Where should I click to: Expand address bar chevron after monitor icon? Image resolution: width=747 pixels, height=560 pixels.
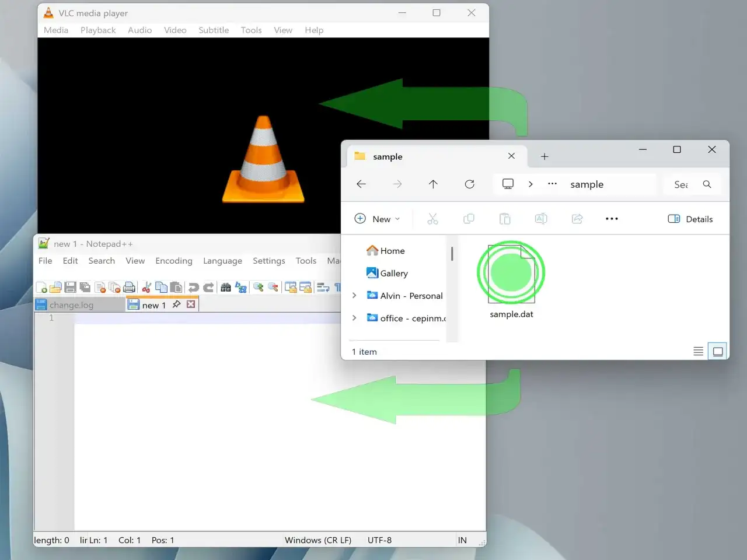[x=530, y=184]
